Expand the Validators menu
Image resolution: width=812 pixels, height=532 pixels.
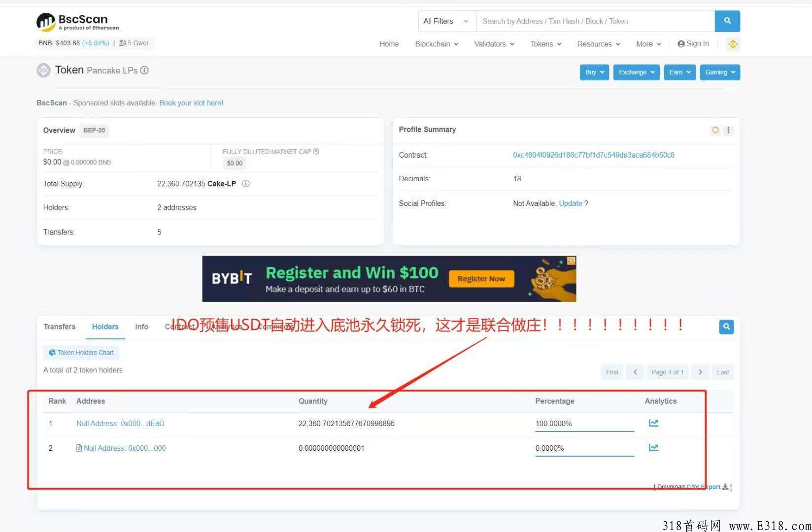(494, 44)
